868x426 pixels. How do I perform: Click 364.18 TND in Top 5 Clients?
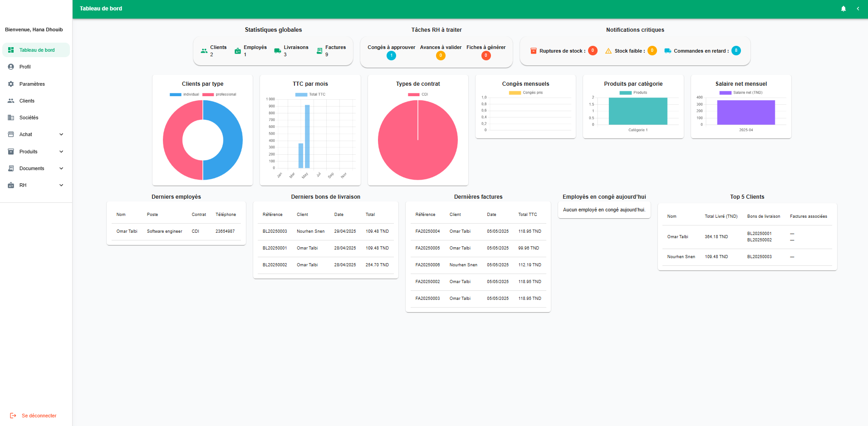pyautogui.click(x=716, y=237)
